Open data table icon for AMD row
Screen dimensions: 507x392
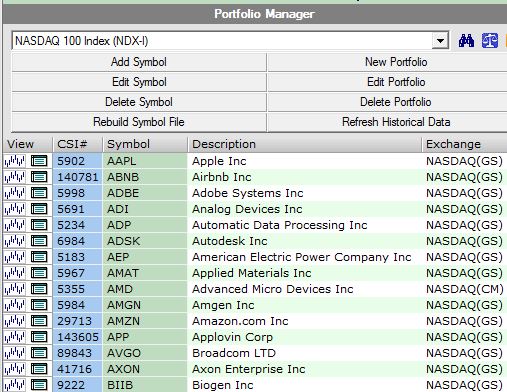click(x=39, y=289)
